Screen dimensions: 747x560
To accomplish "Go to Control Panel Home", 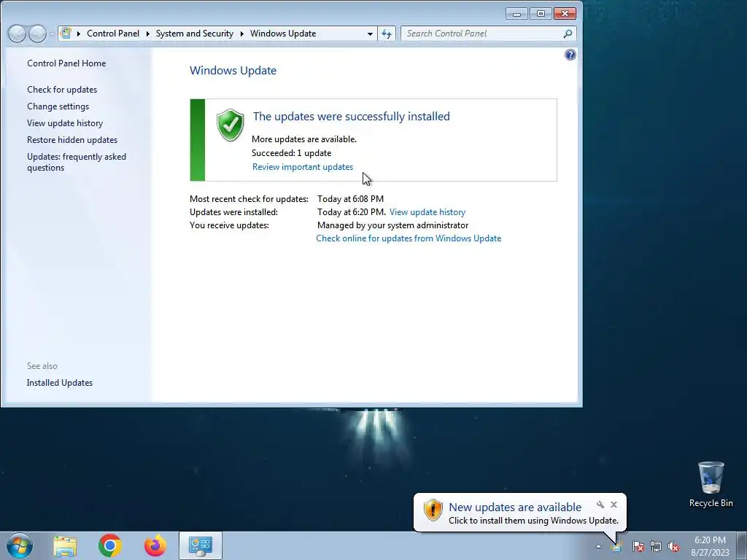I will pyautogui.click(x=66, y=63).
